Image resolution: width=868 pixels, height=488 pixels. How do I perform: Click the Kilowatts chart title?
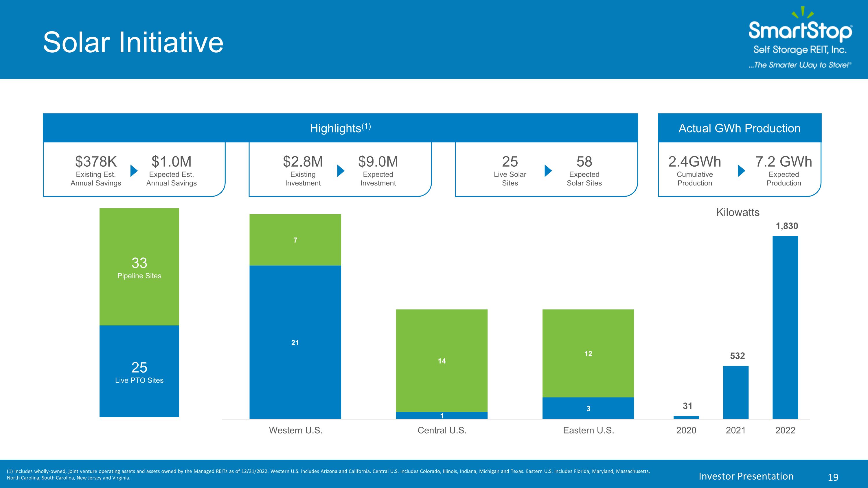point(738,212)
